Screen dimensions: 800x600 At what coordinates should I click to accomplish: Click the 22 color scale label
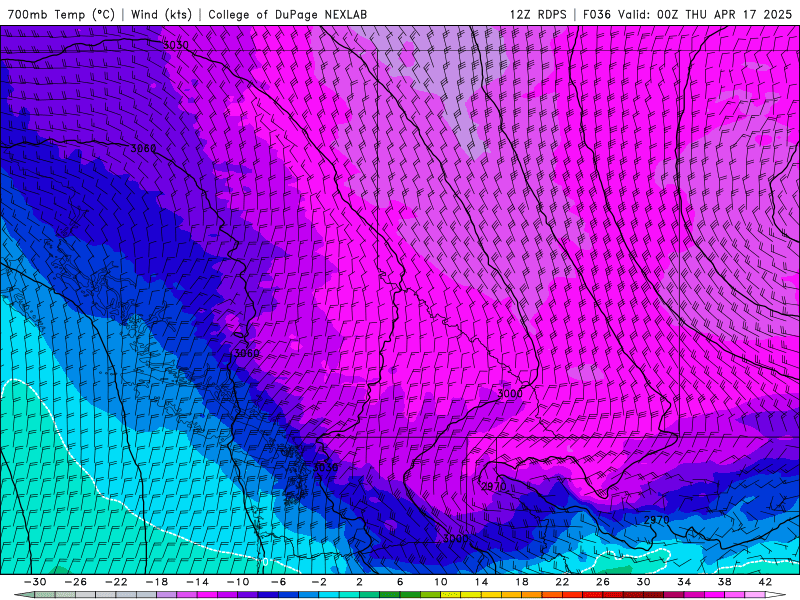pyautogui.click(x=562, y=582)
